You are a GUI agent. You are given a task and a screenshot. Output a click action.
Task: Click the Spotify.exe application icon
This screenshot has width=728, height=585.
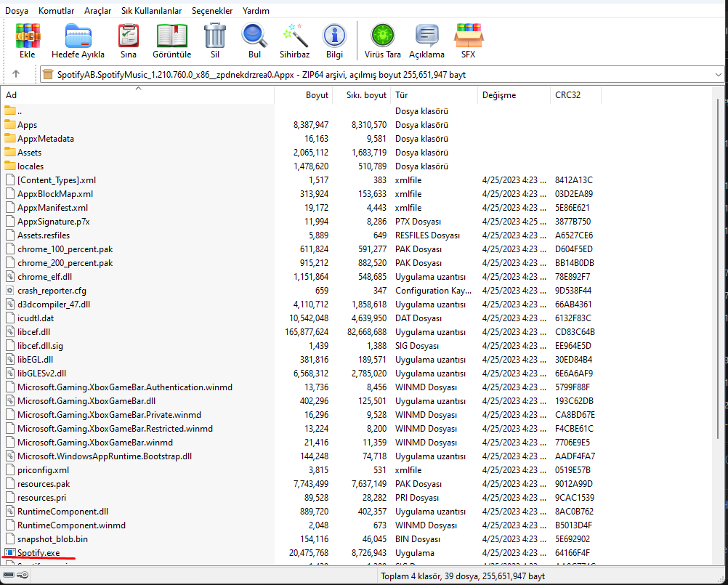click(9, 552)
